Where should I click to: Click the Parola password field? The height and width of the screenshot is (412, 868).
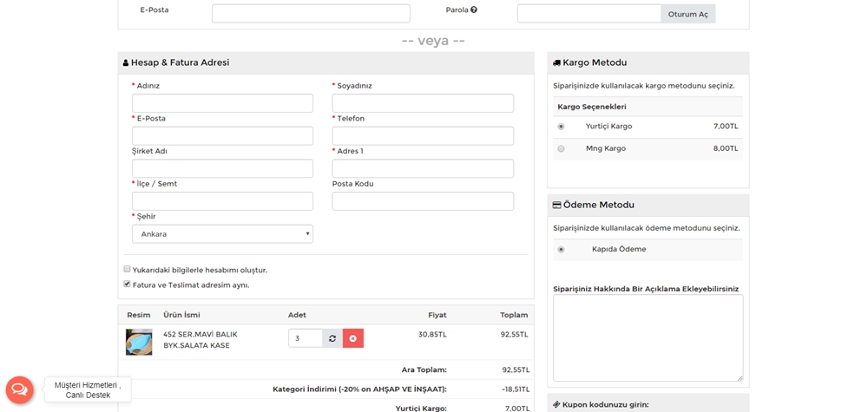point(589,14)
